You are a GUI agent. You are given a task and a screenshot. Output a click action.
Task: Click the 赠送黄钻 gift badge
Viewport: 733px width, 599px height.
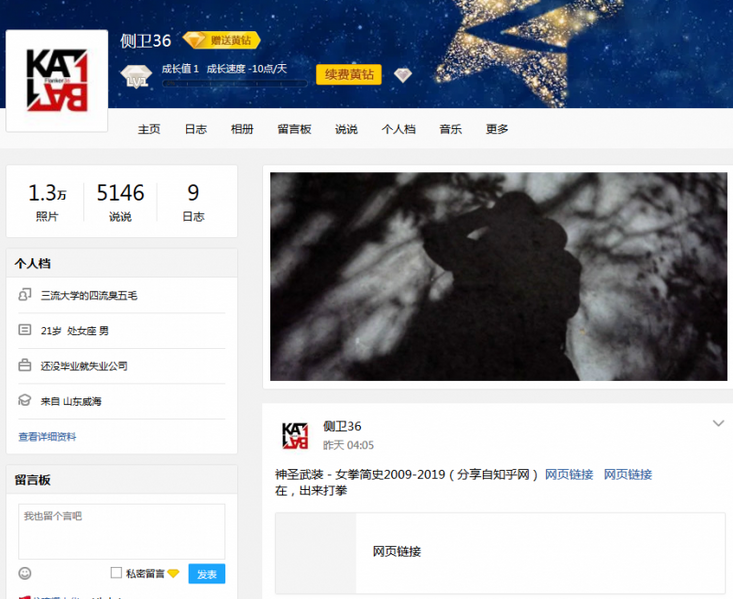pyautogui.click(x=221, y=41)
